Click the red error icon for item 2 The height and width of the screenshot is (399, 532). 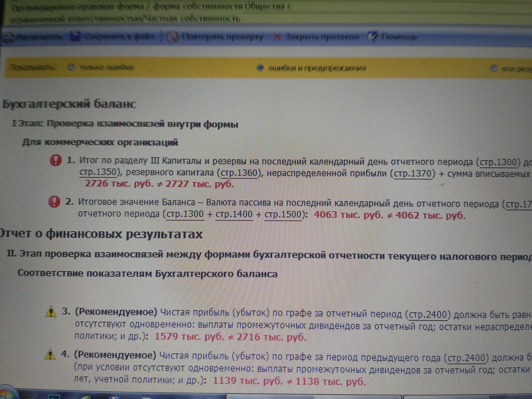click(x=54, y=202)
